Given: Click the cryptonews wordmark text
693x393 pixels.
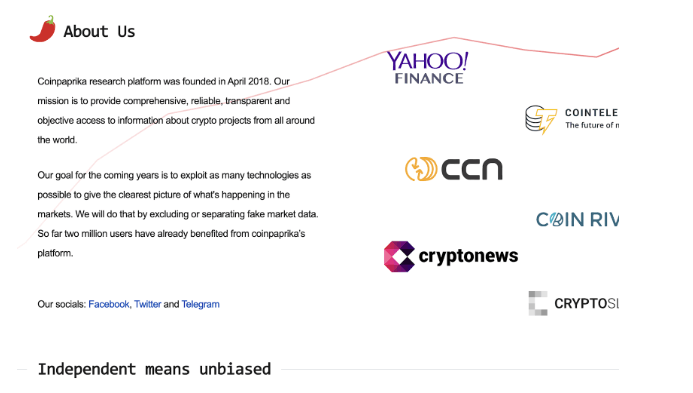Looking at the screenshot, I should 468,256.
